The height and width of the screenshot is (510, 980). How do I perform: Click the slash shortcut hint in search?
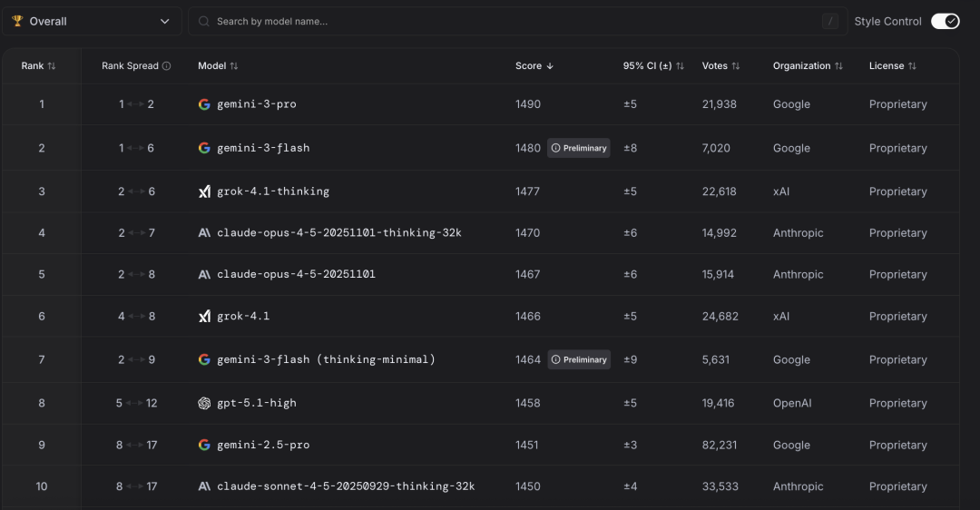830,21
